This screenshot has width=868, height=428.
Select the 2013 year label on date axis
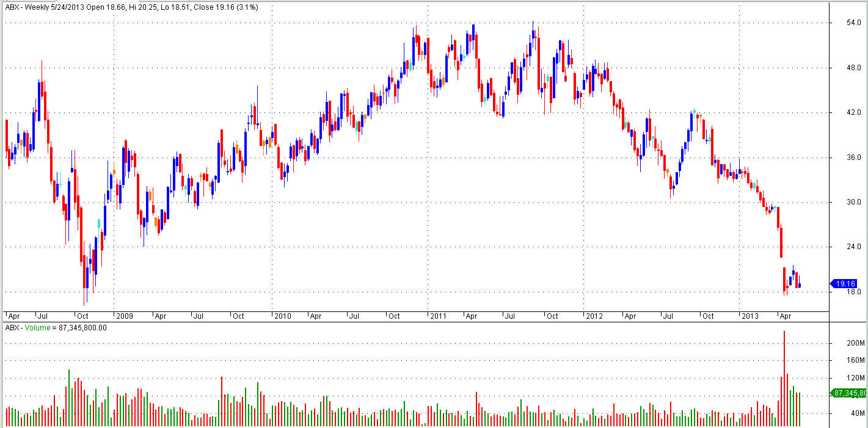coord(749,316)
